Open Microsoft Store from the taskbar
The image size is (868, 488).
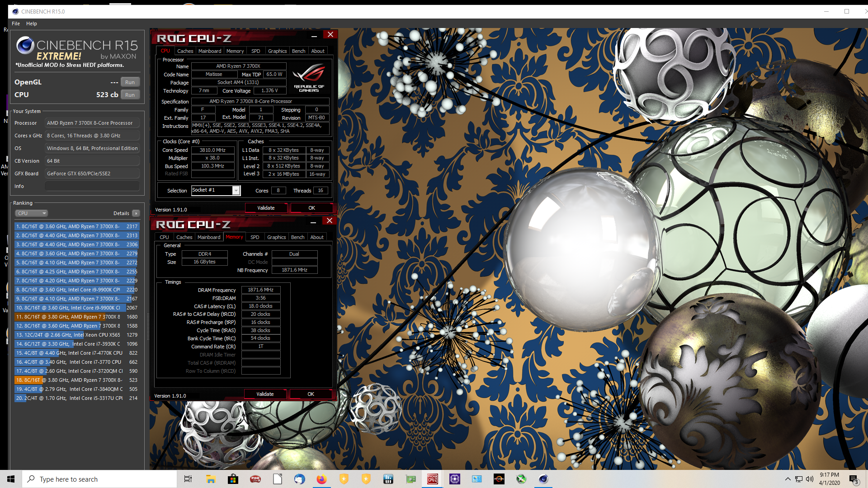click(x=233, y=479)
